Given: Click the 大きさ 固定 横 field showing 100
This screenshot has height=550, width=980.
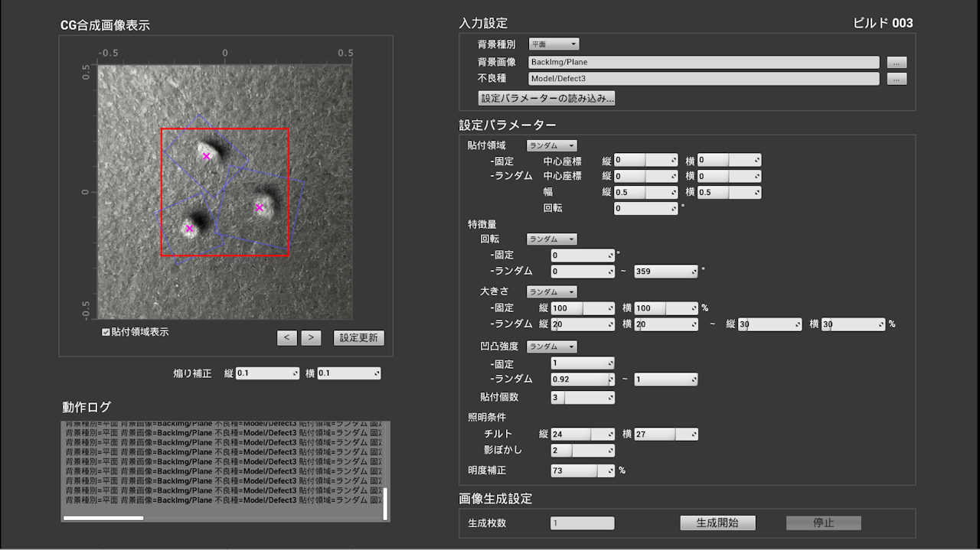Looking at the screenshot, I should pos(666,308).
